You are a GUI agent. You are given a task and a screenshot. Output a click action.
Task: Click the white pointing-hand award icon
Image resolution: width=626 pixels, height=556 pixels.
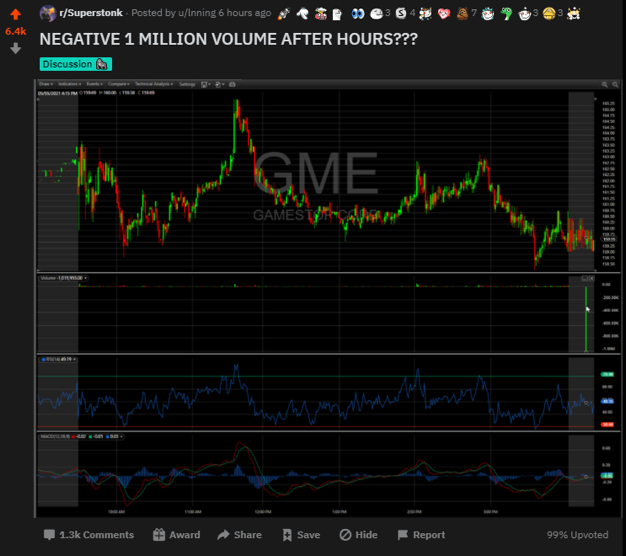(x=303, y=14)
